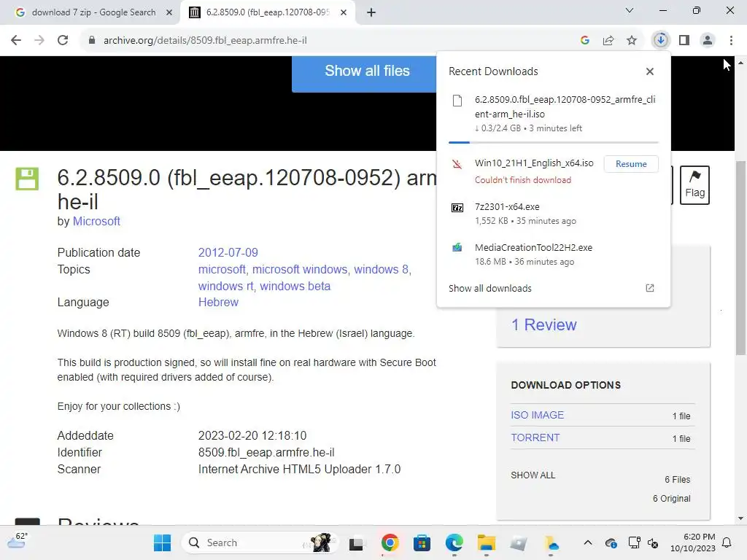Screen dimensions: 747x560
Task: Open the tab search dropdown chevron
Action: 630,10
